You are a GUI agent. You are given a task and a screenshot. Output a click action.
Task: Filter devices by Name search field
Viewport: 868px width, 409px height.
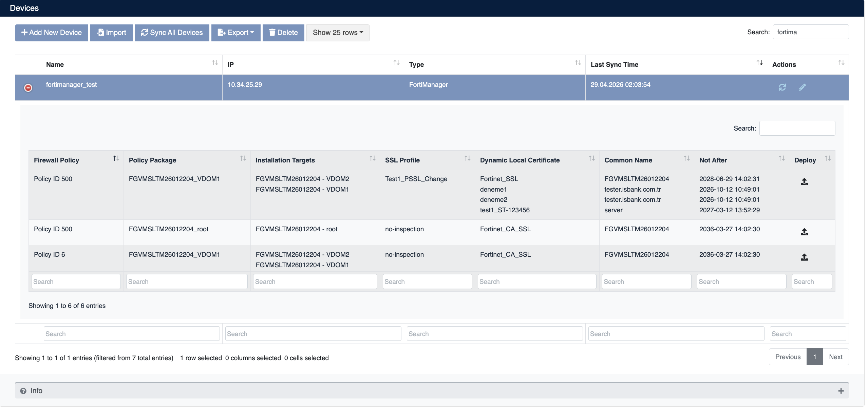coord(132,334)
